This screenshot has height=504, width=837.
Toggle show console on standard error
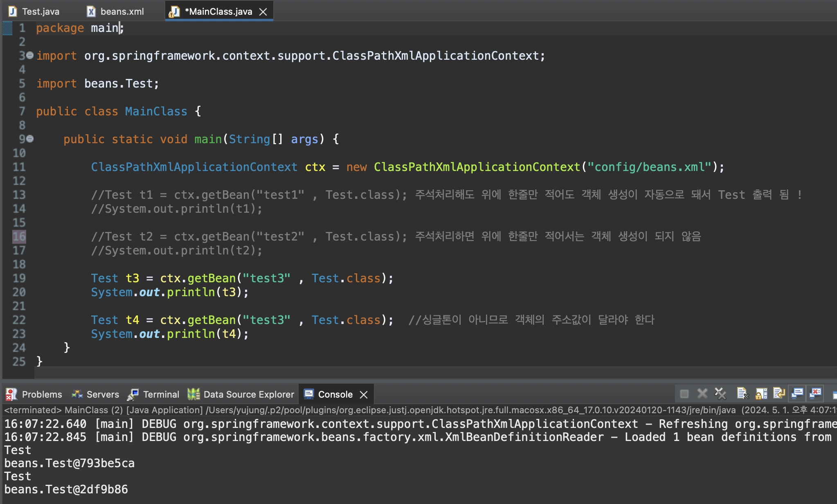[x=815, y=394]
